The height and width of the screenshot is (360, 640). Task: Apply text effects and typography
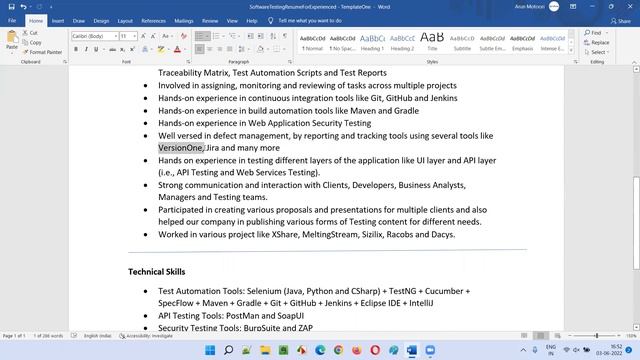click(145, 49)
